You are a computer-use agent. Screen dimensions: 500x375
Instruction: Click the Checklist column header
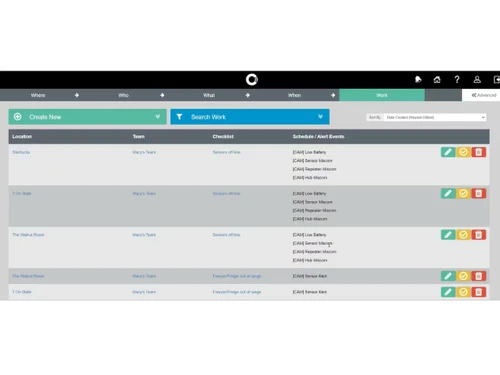pyautogui.click(x=223, y=136)
